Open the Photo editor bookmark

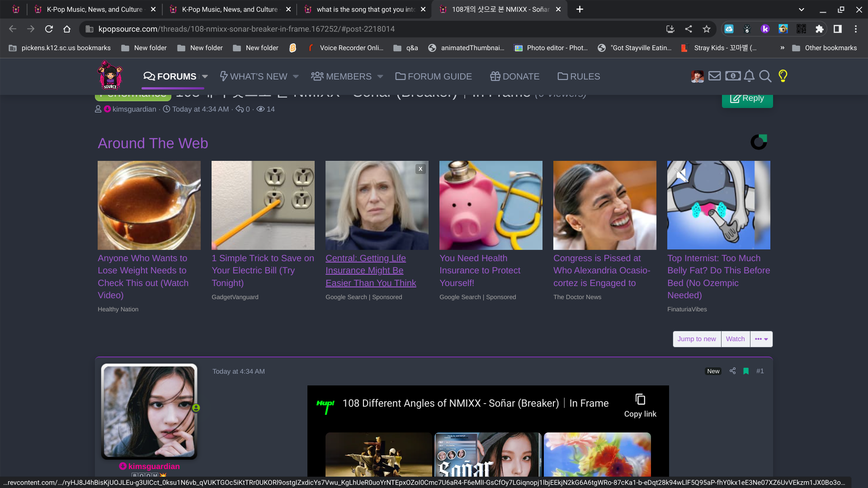[551, 48]
